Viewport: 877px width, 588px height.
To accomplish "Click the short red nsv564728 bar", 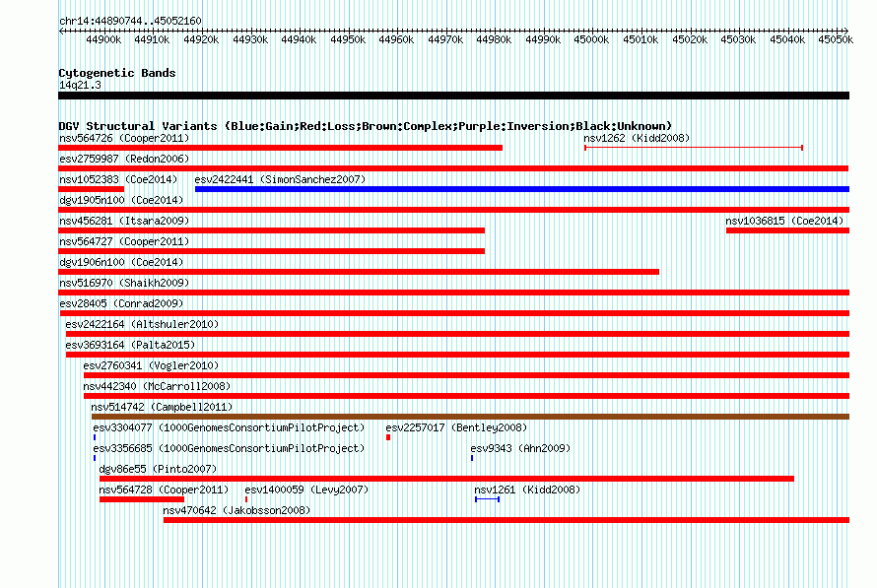I will (x=142, y=499).
